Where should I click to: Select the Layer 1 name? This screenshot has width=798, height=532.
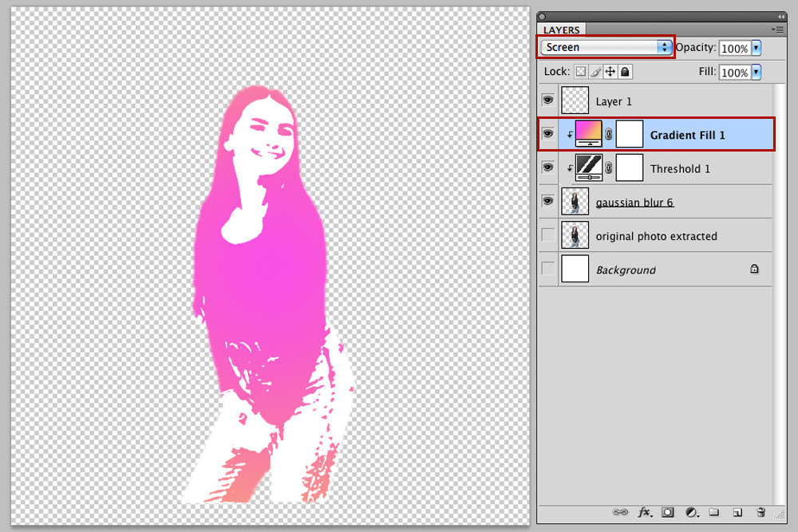(x=614, y=102)
